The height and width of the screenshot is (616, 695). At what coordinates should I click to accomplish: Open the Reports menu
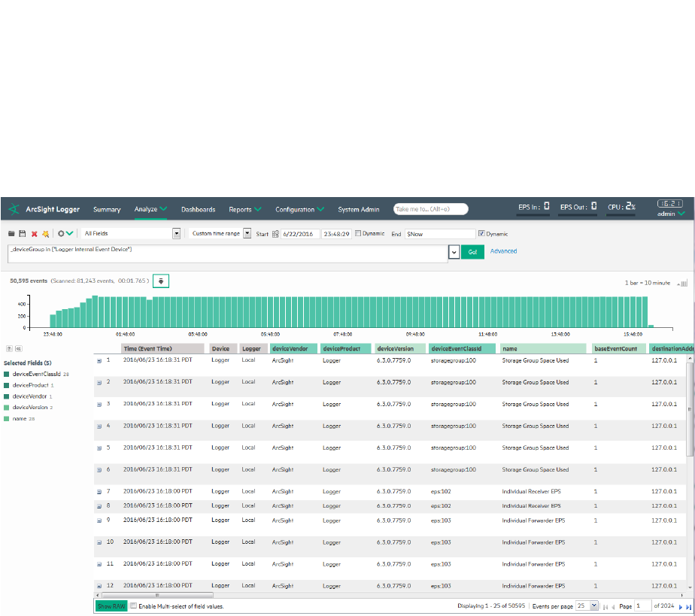point(245,210)
